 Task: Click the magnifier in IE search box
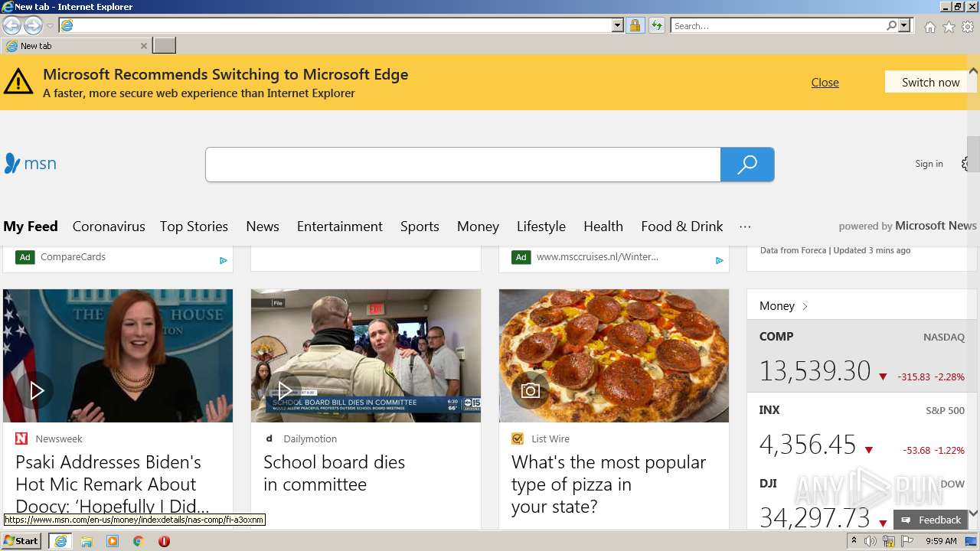click(x=891, y=26)
